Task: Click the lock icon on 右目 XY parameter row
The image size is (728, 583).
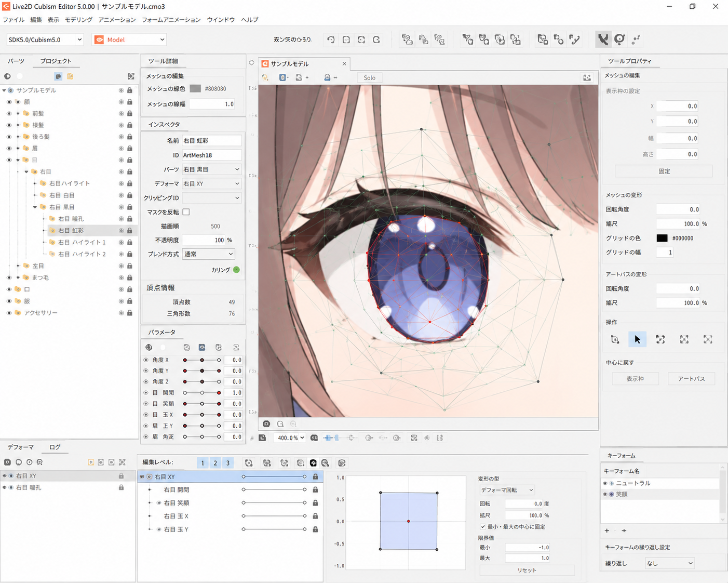Action: [315, 476]
